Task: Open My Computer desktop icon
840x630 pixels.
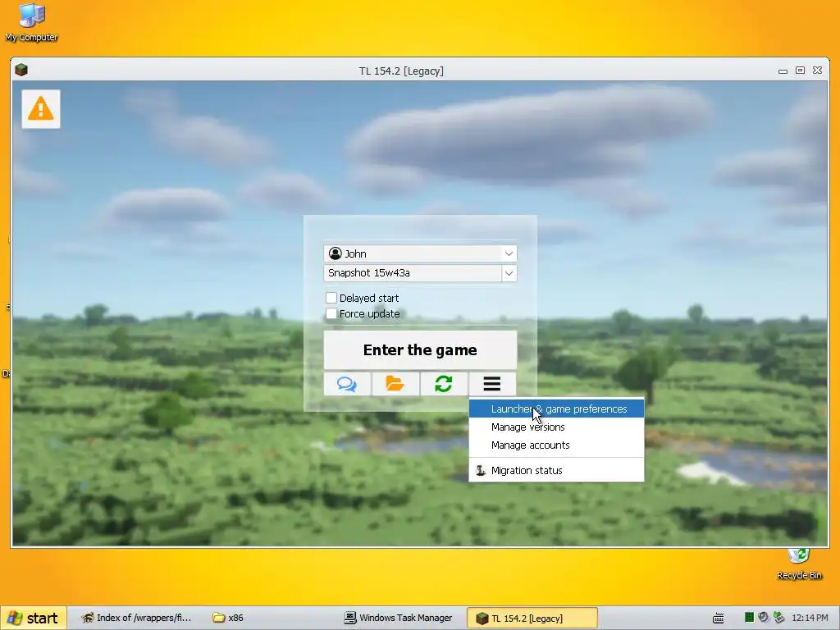Action: tap(31, 22)
